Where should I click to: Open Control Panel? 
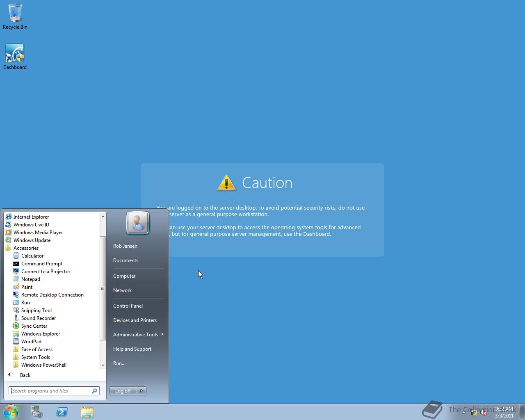point(128,306)
